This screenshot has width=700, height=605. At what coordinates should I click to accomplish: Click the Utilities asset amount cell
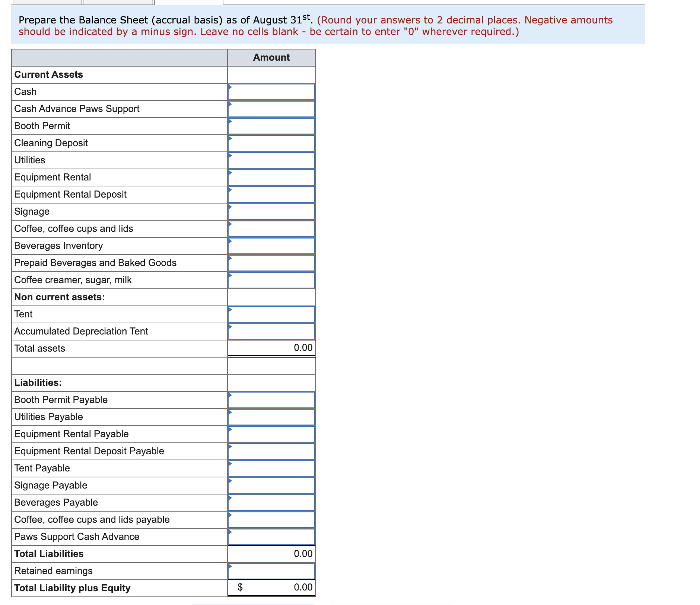point(271,160)
